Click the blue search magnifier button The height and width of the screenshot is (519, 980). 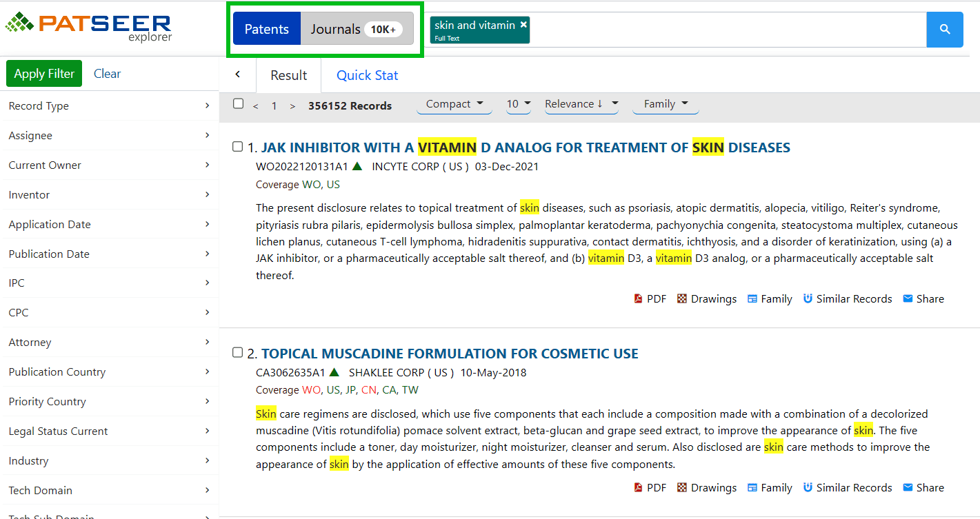click(x=944, y=30)
